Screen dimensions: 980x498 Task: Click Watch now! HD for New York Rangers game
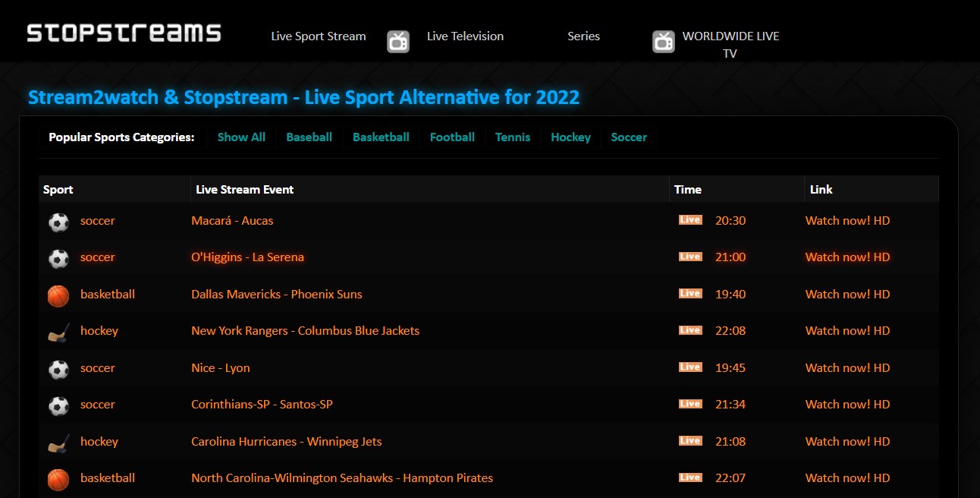click(x=847, y=330)
